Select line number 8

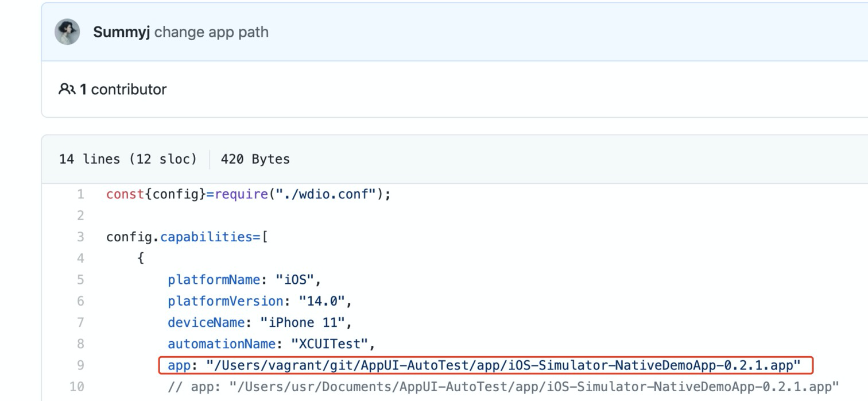[80, 344]
